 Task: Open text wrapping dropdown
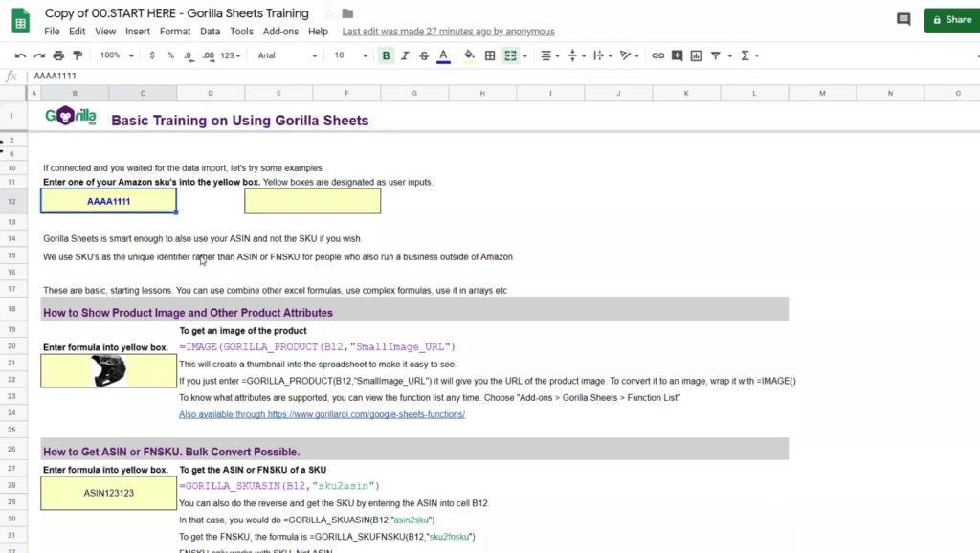coord(603,55)
